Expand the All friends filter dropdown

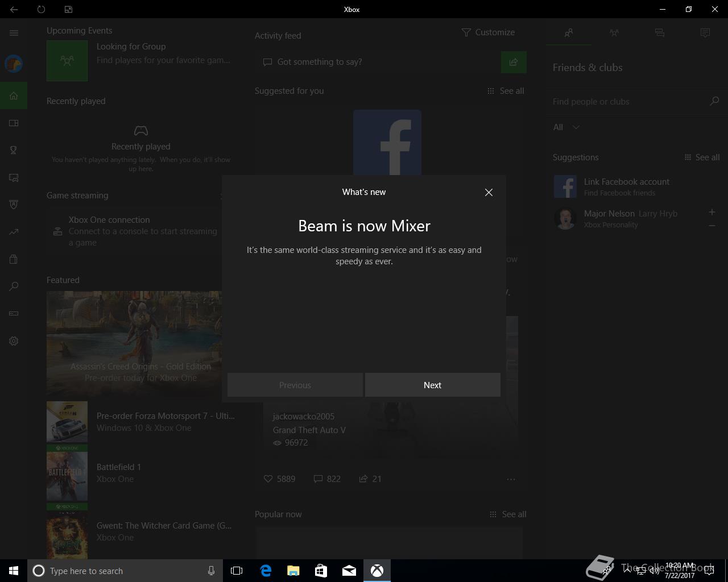pos(566,127)
